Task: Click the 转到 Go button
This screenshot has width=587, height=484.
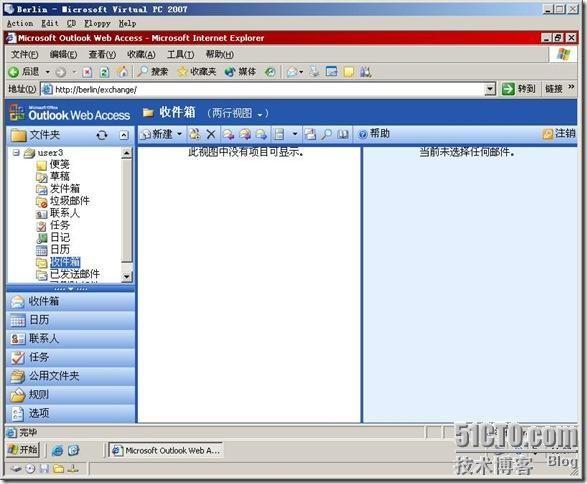Action: point(518,89)
